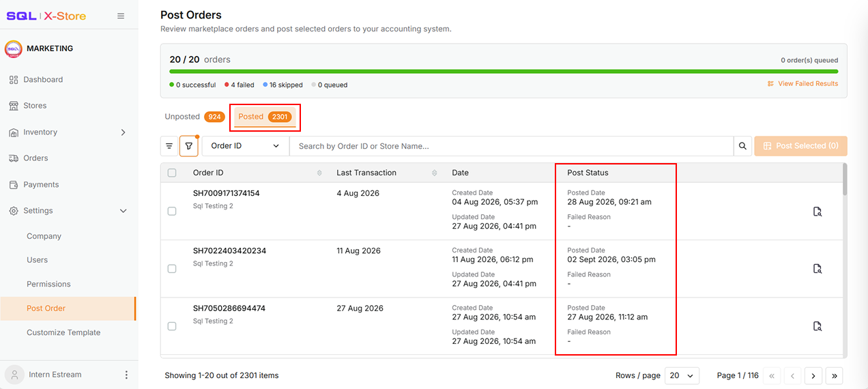Tick checkbox for order SH7022403420234
Viewport: 868px width, 389px height.
(x=172, y=269)
